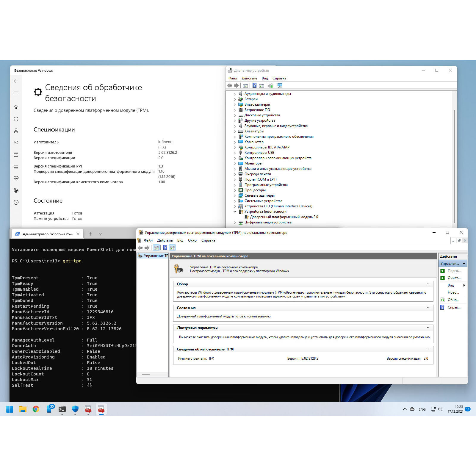
Task: Expand Контроллеры USB node in Device Manager
Action: [235, 153]
